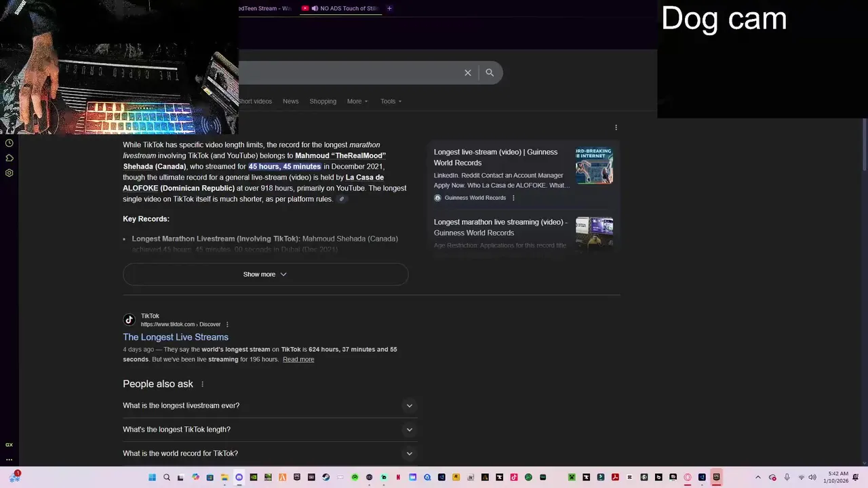The image size is (868, 488).
Task: Clear the search box with the X icon
Action: 467,73
